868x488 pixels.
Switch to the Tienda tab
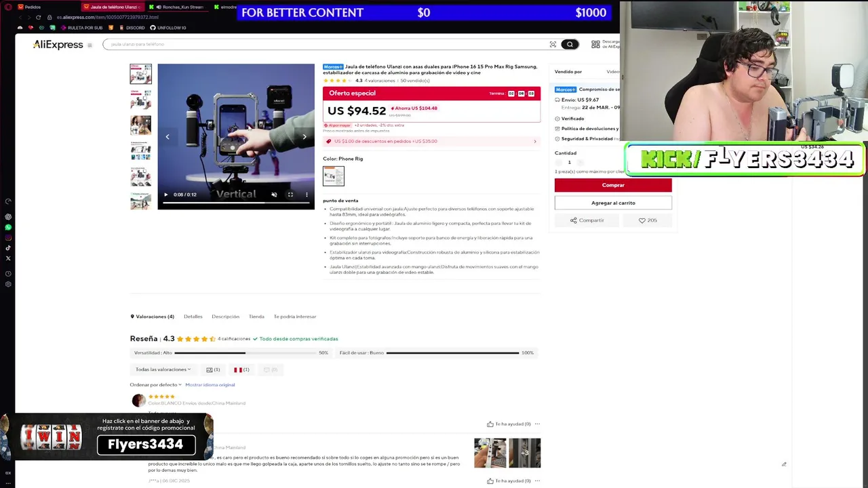(x=256, y=317)
